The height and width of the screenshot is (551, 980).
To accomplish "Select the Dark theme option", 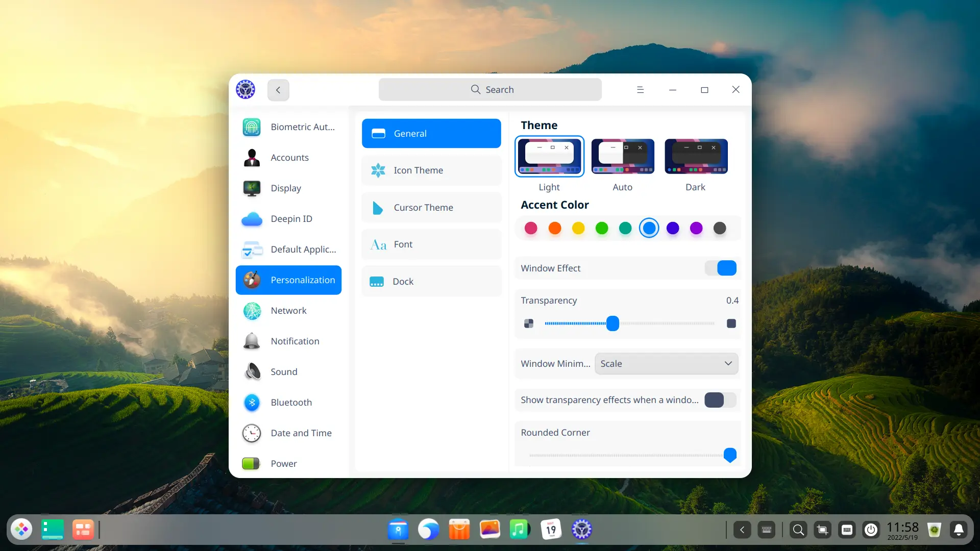I will 696,157.
